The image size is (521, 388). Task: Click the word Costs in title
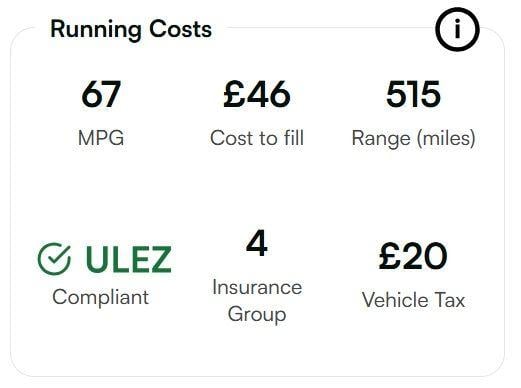[x=180, y=29]
